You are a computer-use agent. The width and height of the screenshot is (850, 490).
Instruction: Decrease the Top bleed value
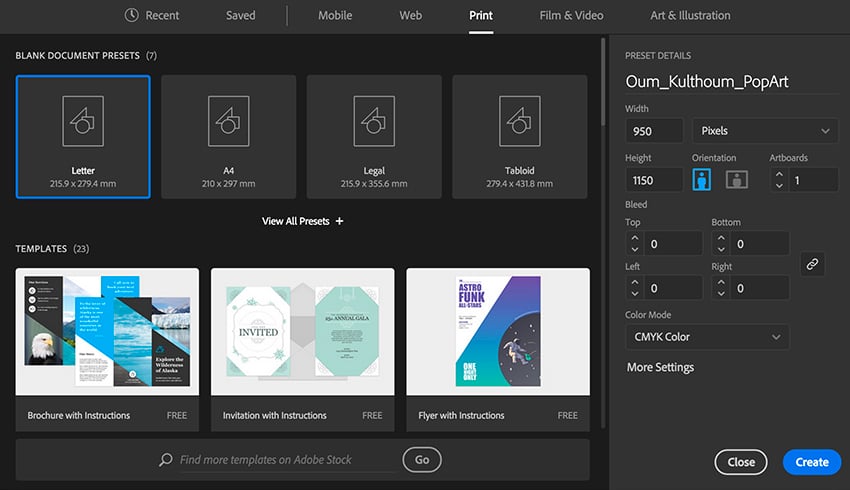coord(635,249)
